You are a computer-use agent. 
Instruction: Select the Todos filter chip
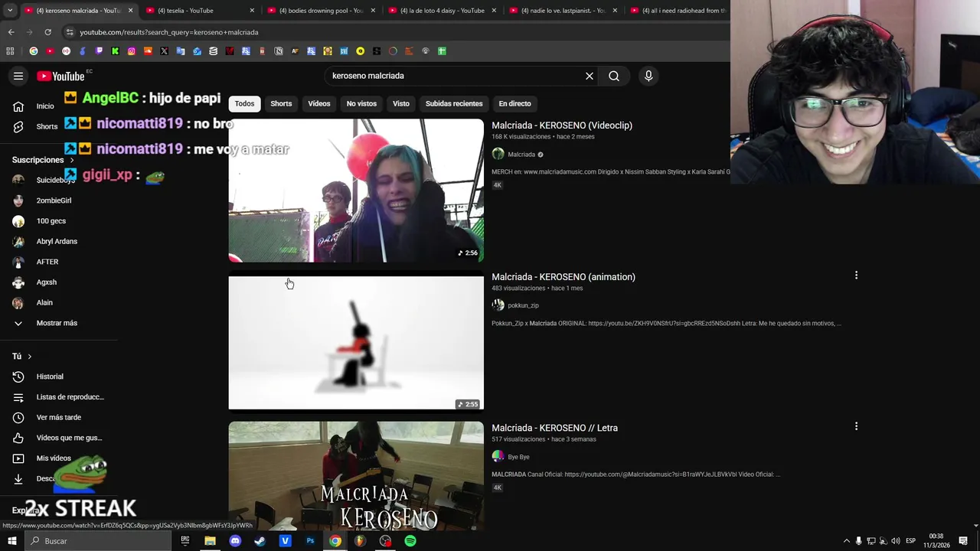point(244,103)
